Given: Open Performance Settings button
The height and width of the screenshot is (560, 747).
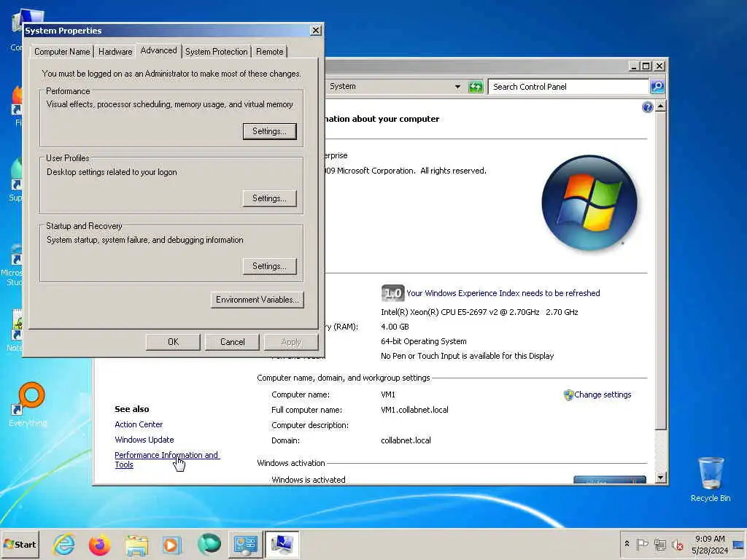Looking at the screenshot, I should (269, 131).
